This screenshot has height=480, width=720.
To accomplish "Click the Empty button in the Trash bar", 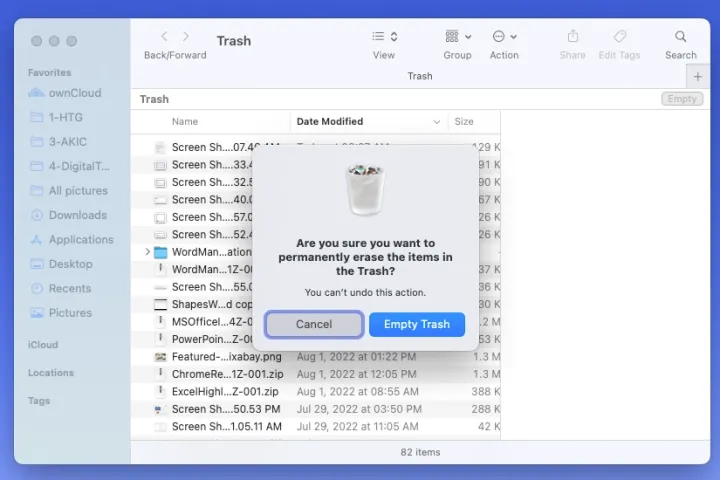I will (682, 99).
